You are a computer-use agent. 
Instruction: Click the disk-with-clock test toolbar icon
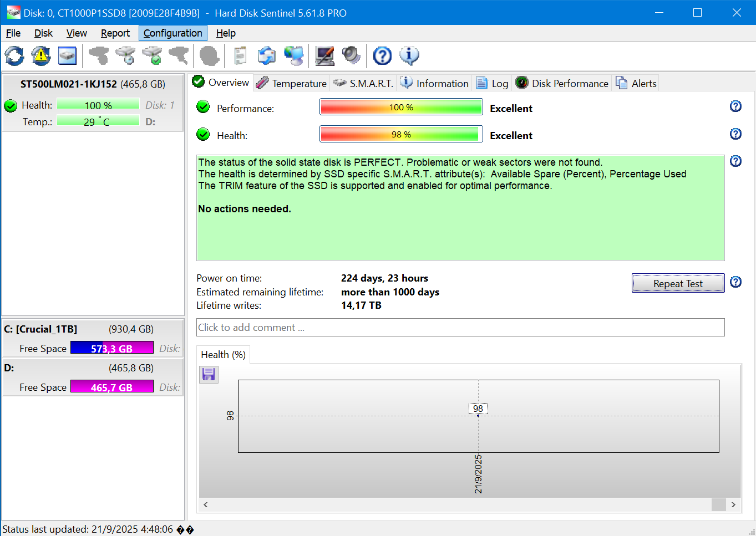tap(126, 55)
